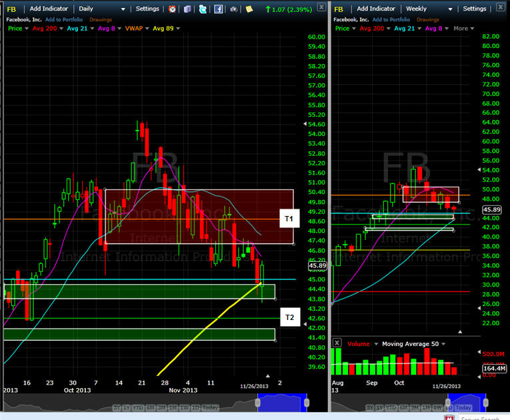Screen dimensions: 510x420
Task: Click 164.4M volume value tag
Action: 494,369
